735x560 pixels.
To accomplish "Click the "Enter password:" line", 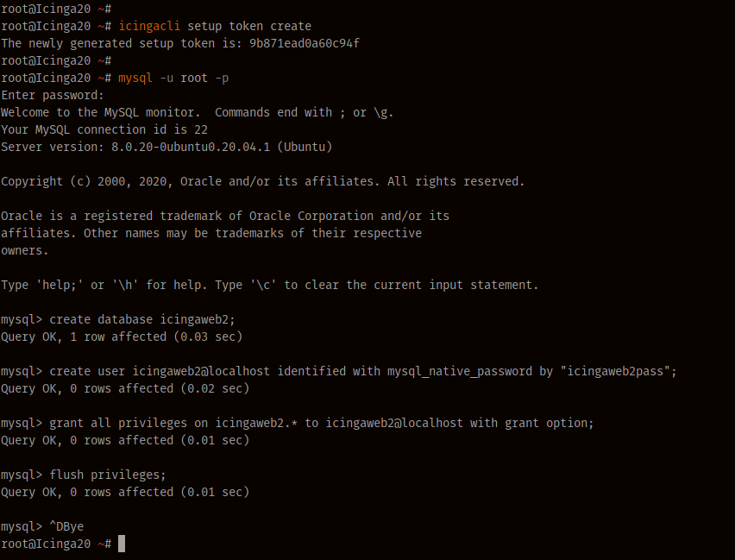I will 52,95.
